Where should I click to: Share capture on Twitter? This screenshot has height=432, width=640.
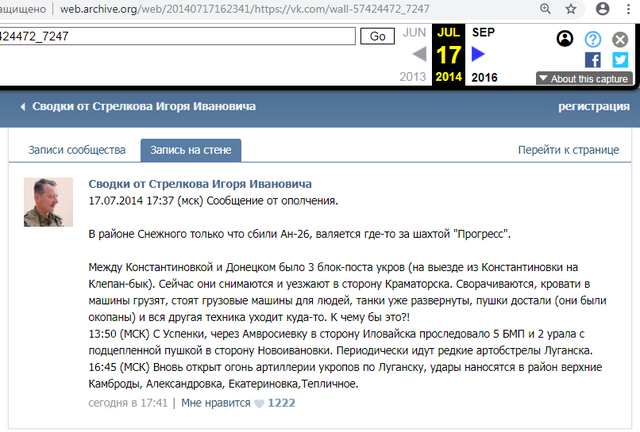click(620, 60)
